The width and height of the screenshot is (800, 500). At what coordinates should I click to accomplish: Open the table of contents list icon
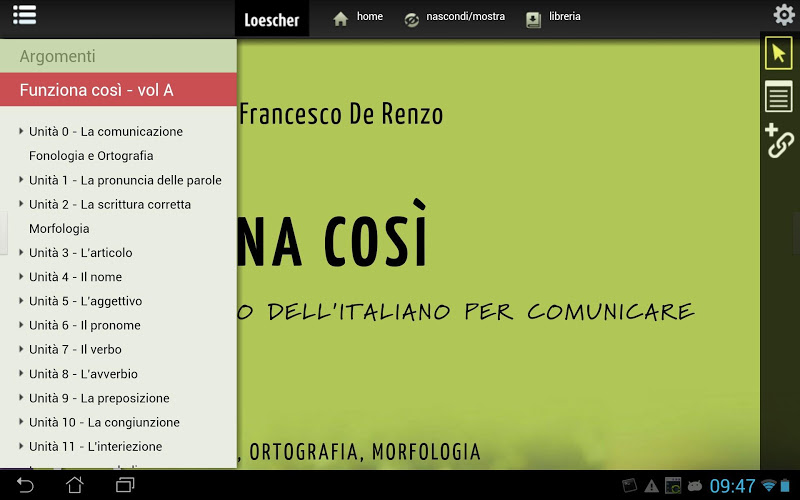(x=24, y=15)
